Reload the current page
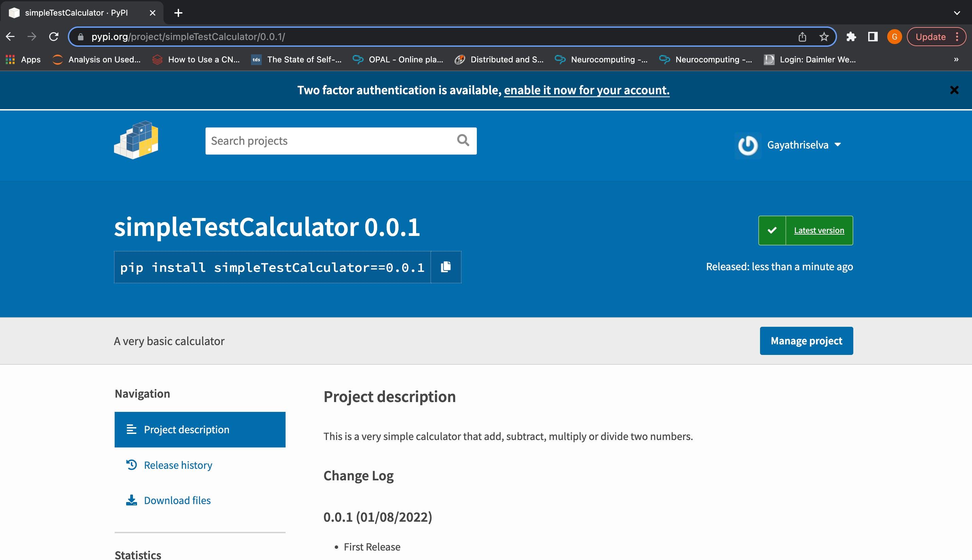The height and width of the screenshot is (560, 972). point(54,37)
